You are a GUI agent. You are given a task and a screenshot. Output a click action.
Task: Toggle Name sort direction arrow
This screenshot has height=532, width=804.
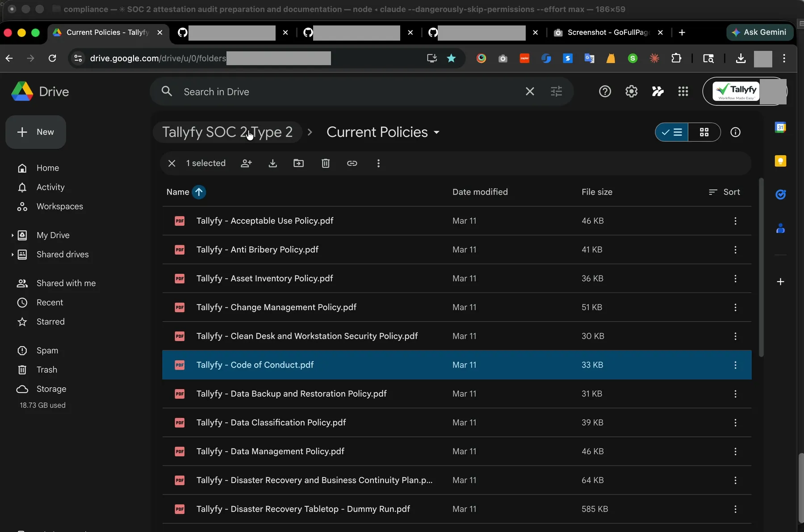click(x=199, y=192)
